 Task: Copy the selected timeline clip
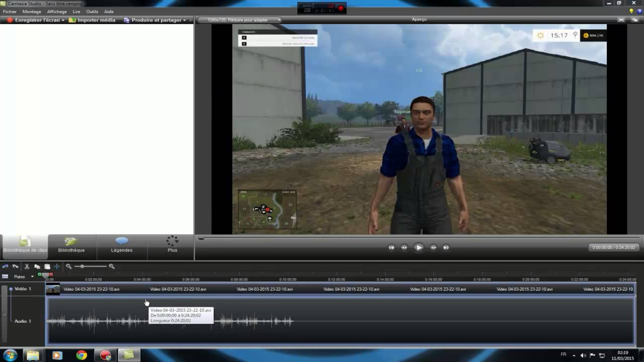pyautogui.click(x=37, y=266)
